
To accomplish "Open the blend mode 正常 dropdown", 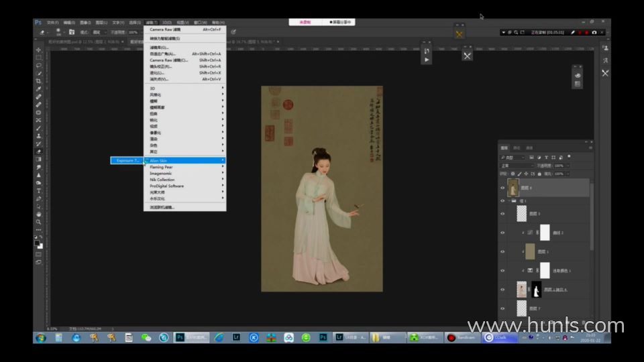I will 517,166.
